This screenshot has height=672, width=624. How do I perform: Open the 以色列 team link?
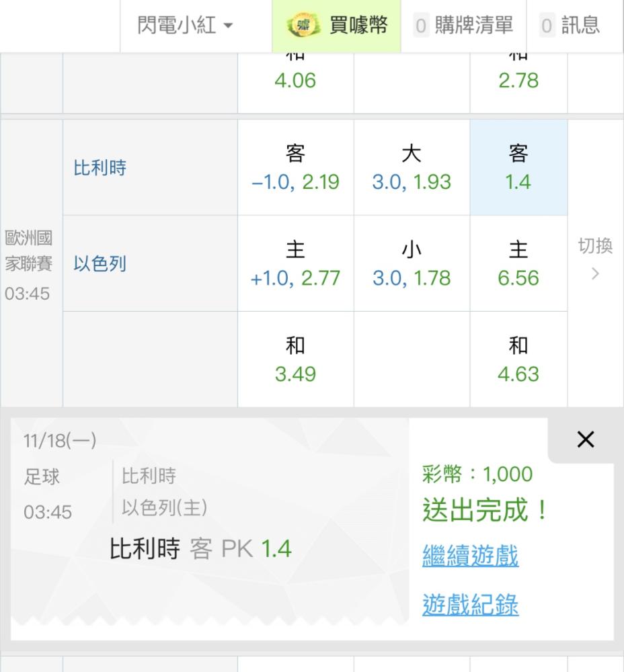[100, 263]
